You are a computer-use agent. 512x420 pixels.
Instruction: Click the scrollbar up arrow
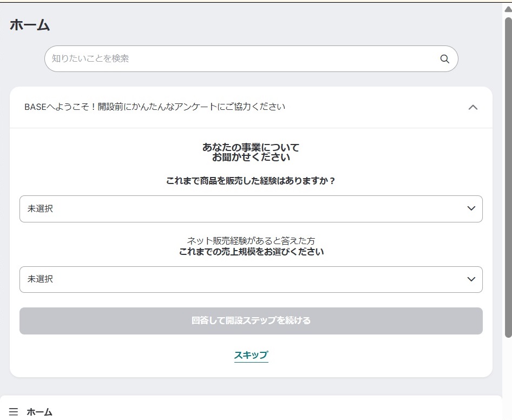508,9
